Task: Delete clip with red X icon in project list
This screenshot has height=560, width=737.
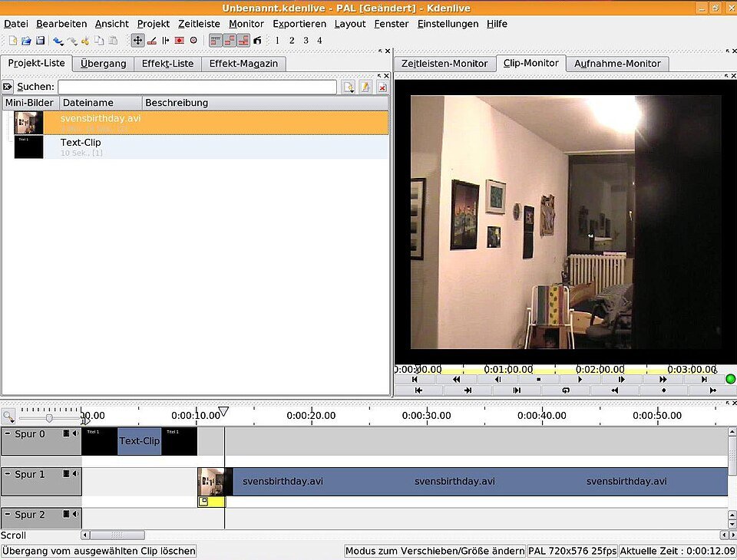Action: pos(382,87)
